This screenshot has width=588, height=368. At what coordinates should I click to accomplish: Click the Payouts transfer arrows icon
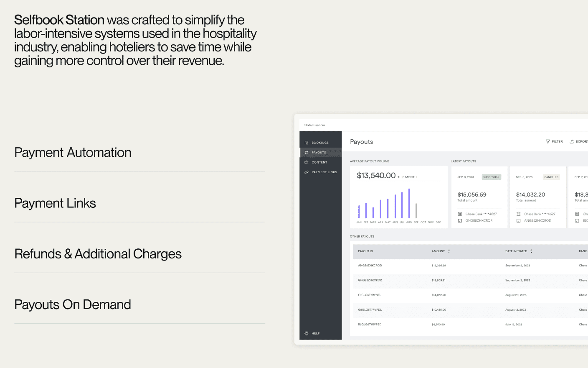point(307,153)
